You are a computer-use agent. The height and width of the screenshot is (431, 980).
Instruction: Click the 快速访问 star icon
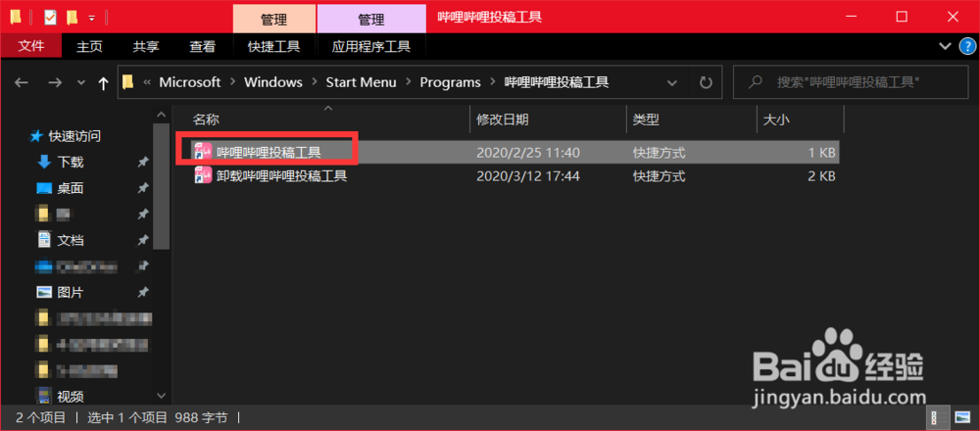(x=37, y=135)
